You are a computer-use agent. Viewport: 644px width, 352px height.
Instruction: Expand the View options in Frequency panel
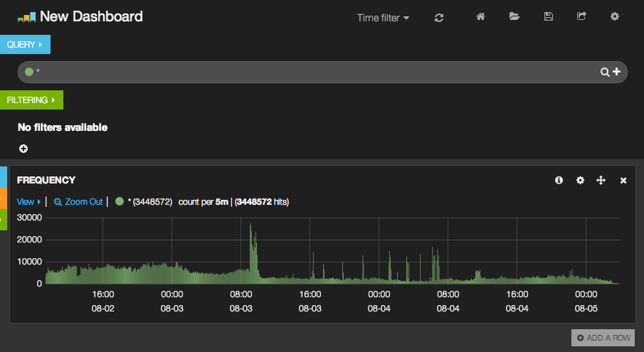[x=28, y=202]
